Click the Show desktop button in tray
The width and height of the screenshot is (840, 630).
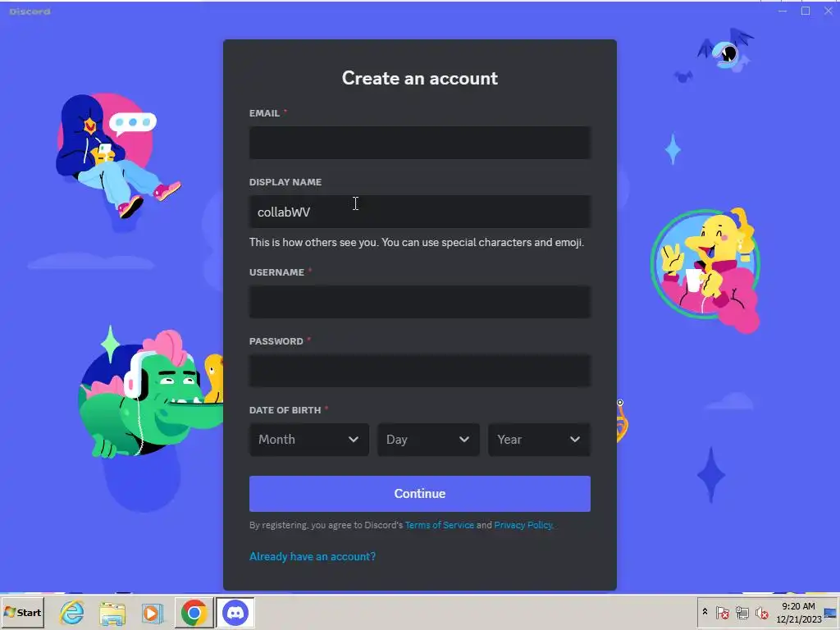click(831, 612)
